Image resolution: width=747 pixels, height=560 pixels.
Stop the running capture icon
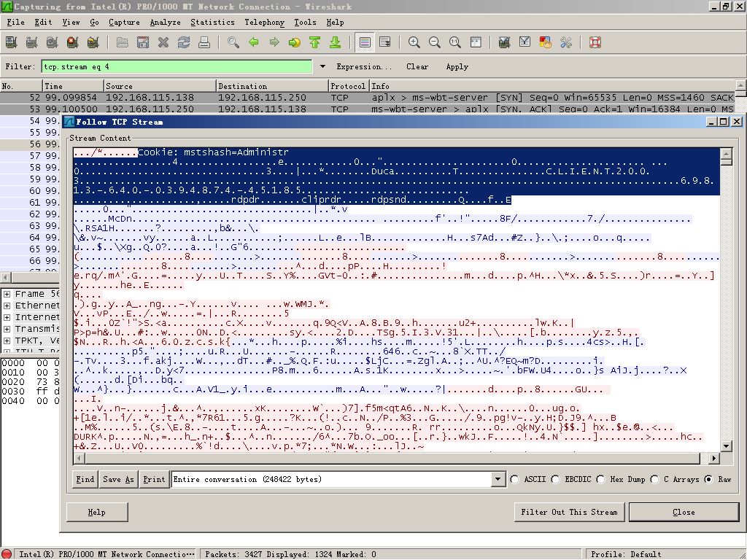(x=73, y=42)
